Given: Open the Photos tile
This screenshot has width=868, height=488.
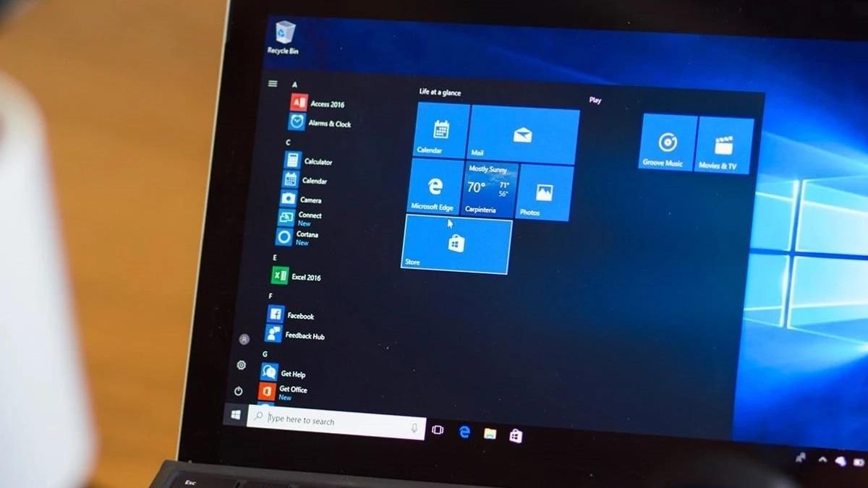Looking at the screenshot, I should pos(545,193).
